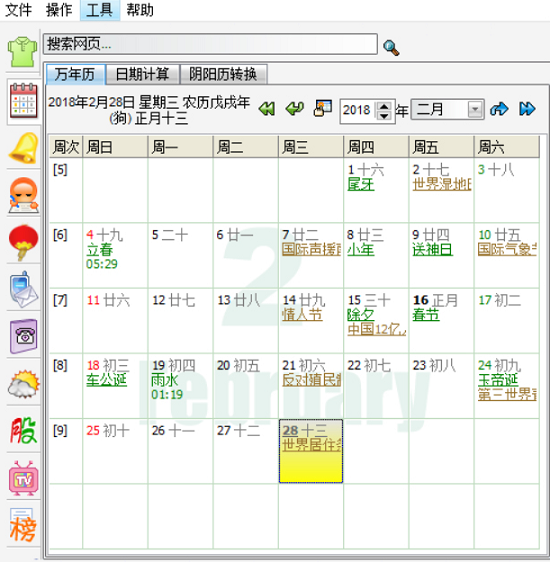The height and width of the screenshot is (562, 550).
Task: Click the magnifier search icon
Action: tap(391, 47)
